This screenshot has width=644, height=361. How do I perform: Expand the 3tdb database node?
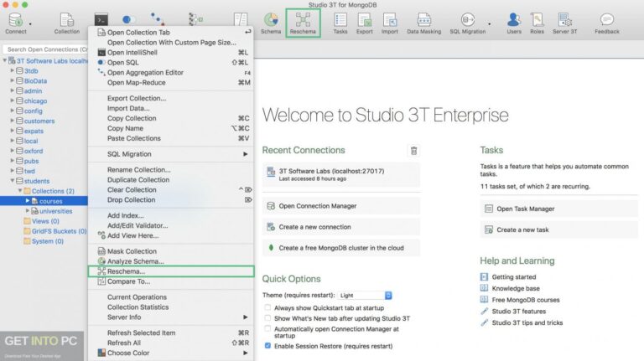(x=13, y=70)
